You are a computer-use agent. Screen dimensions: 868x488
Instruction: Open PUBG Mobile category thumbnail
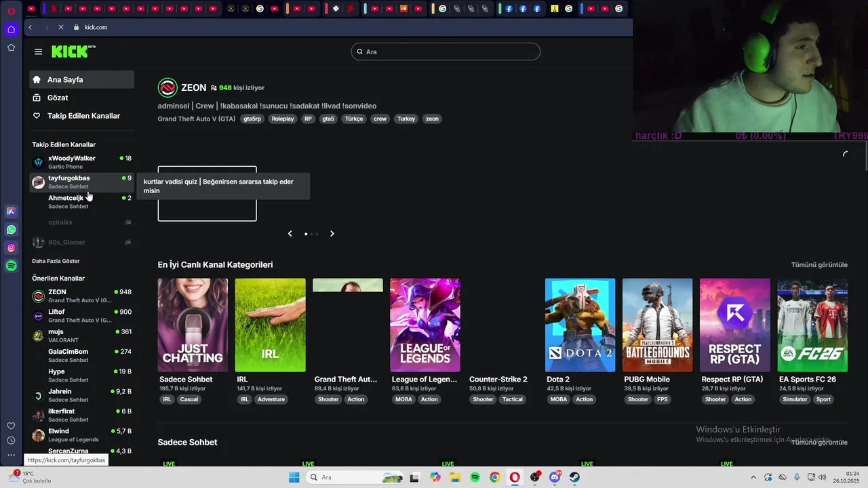pos(658,325)
